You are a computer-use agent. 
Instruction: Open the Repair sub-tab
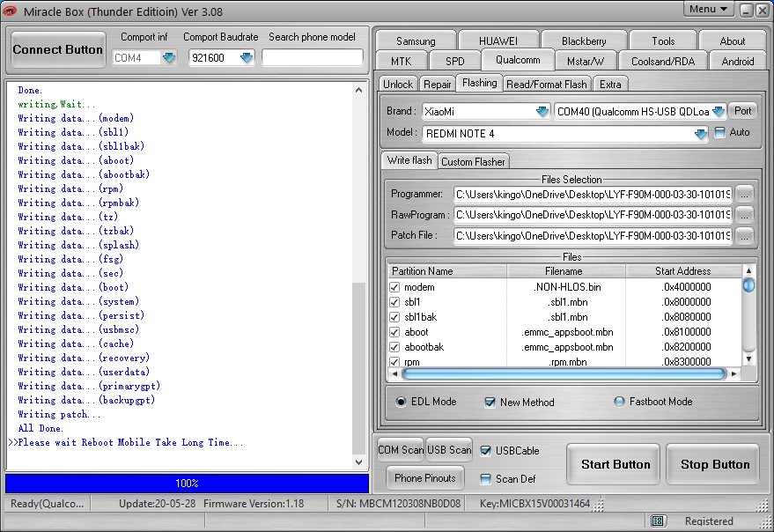[437, 85]
